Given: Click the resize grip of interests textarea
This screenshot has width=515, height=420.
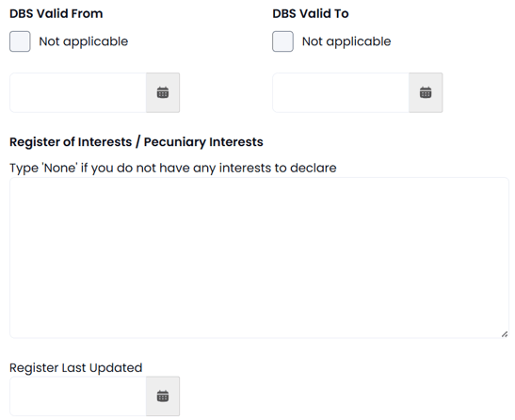Looking at the screenshot, I should (505, 334).
